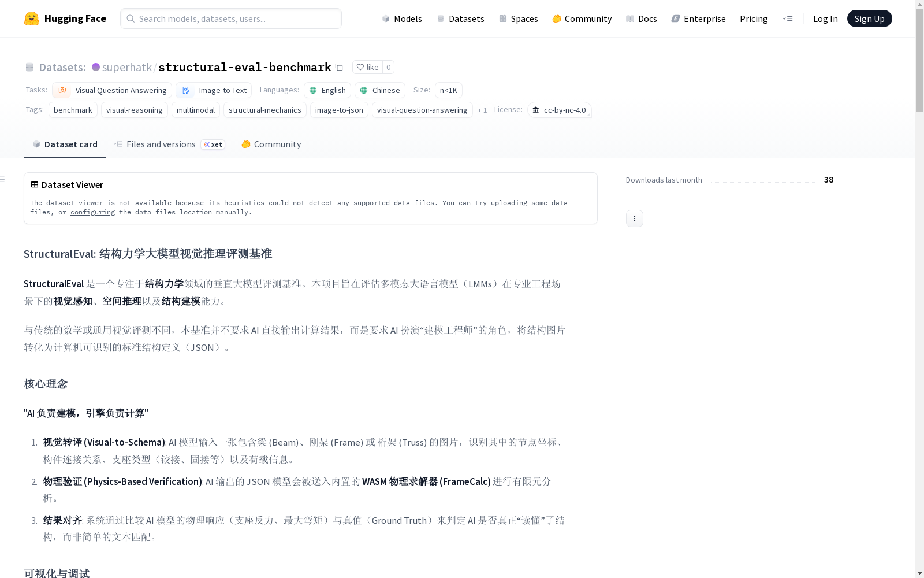Image resolution: width=924 pixels, height=578 pixels.
Task: Select the Chinese language tag
Action: pyautogui.click(x=380, y=90)
